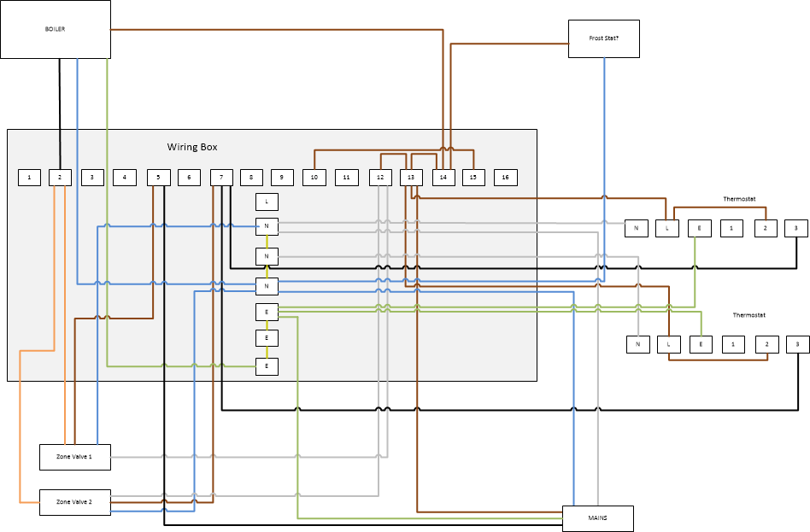Viewport: 810px width, 532px height.
Task: Select the L terminal in the Wiring Box
Action: (267, 202)
